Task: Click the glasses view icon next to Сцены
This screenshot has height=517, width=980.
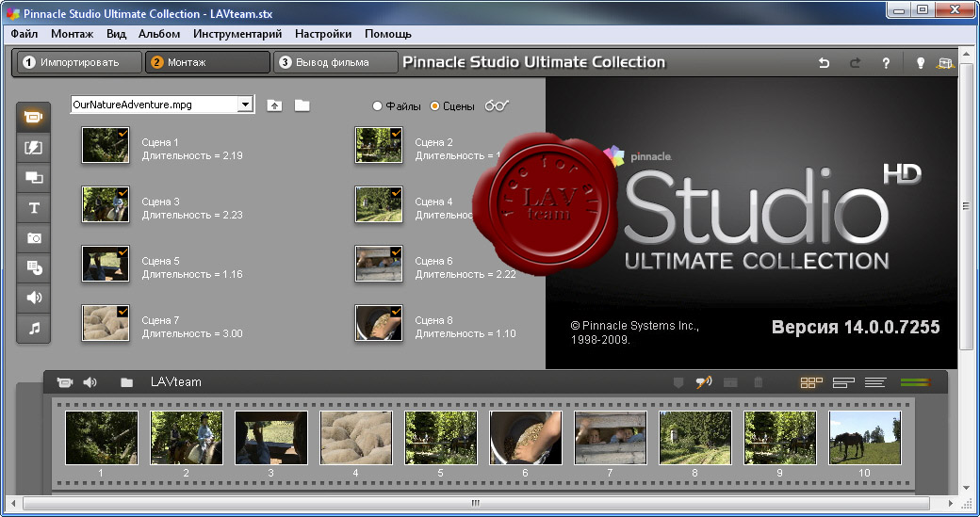Action: [497, 105]
